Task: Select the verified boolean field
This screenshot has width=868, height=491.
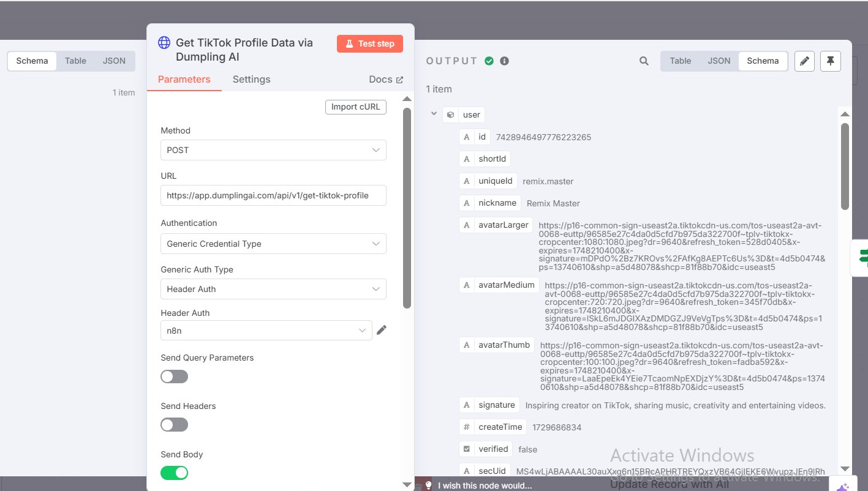Action: (x=486, y=449)
